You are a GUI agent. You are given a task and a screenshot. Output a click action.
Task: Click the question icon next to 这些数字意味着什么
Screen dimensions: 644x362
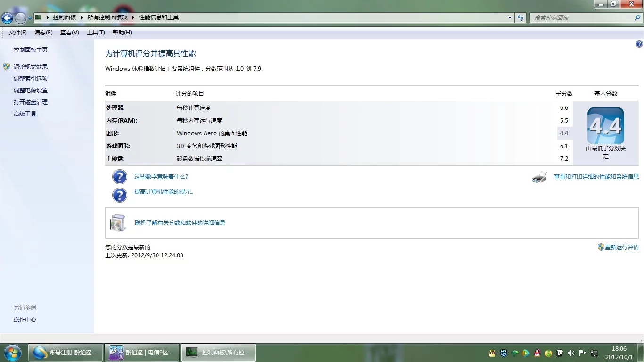120,177
